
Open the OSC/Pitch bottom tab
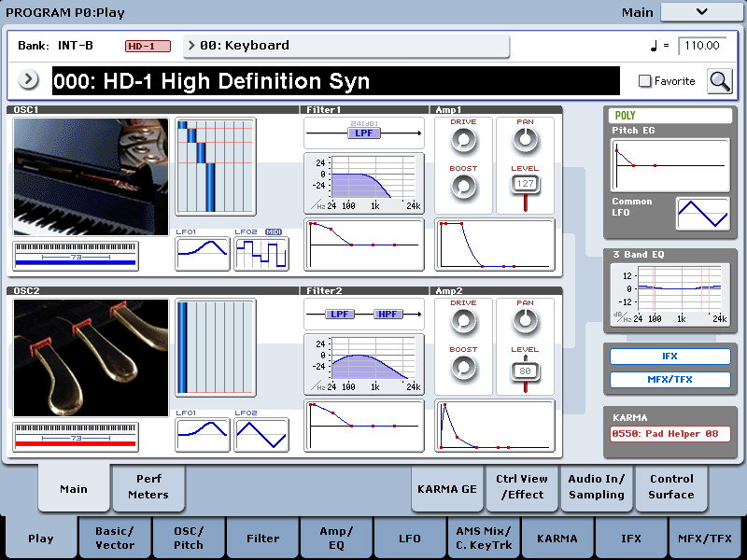pyautogui.click(x=189, y=538)
